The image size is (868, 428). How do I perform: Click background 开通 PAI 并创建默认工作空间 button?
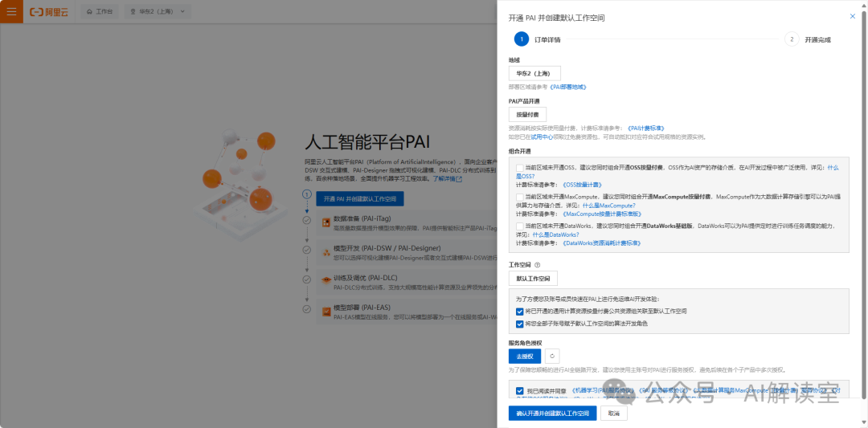pyautogui.click(x=360, y=199)
